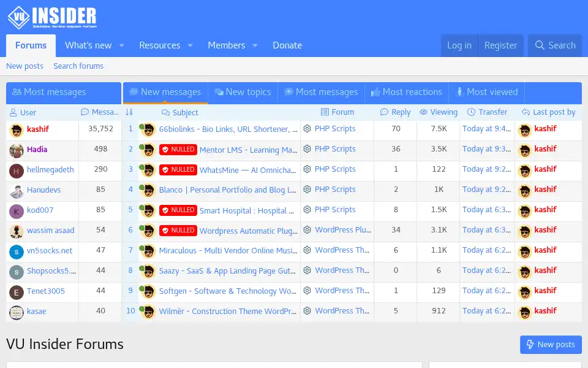Viewport: 588px width, 368px height.
Task: Open Miraculous Multi Vendor Online Music topic
Action: [228, 250]
